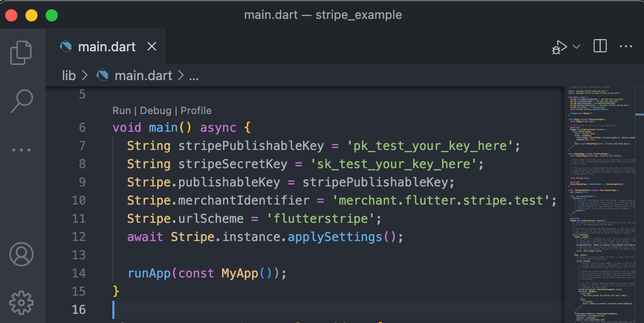Click the Run code lens above main

[122, 110]
